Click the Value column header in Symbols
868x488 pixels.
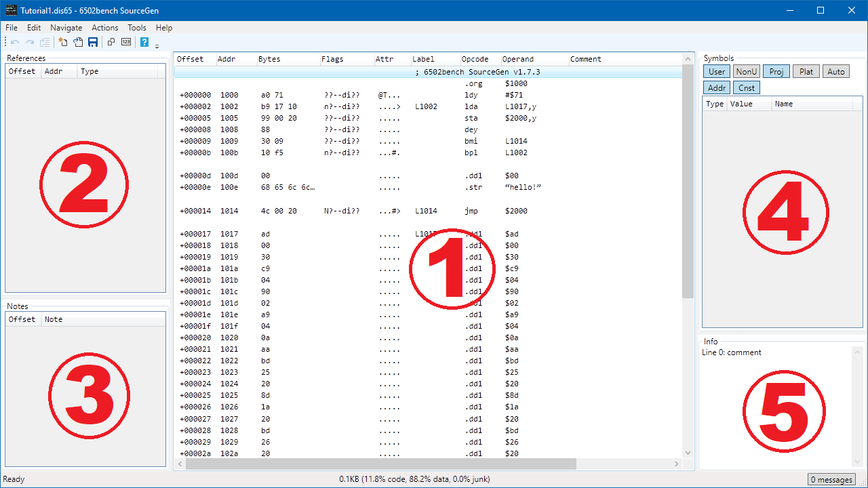point(749,104)
